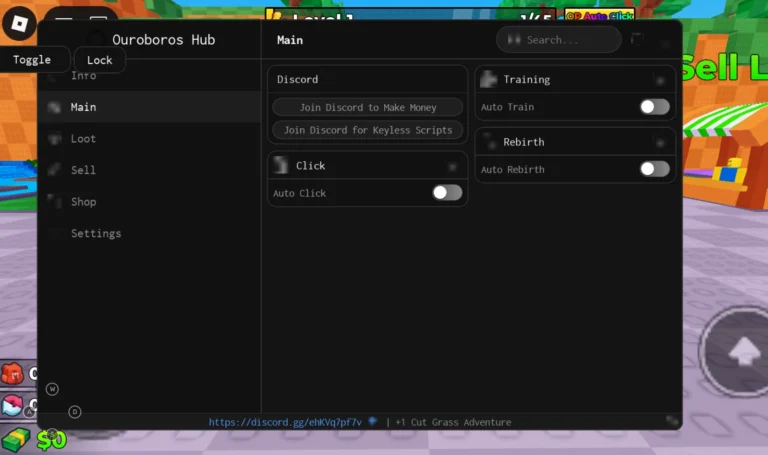The height and width of the screenshot is (455, 768).
Task: Click the Sell tab icon
Action: click(54, 170)
